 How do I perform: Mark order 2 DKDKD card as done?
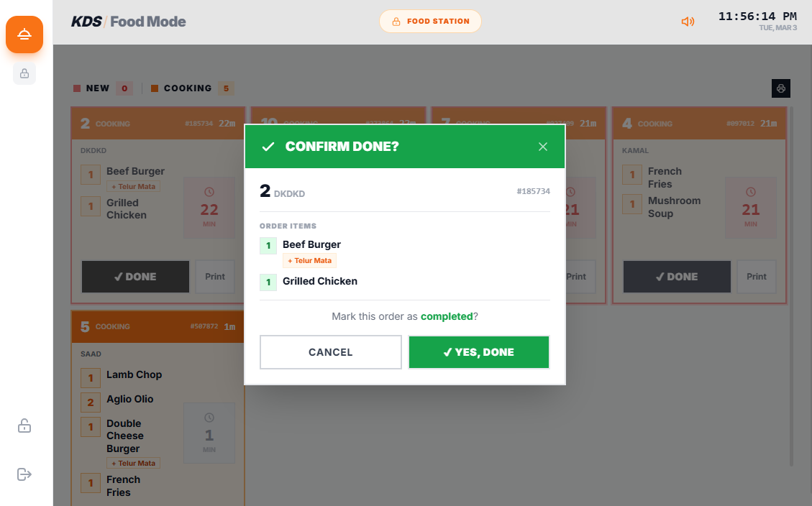click(x=135, y=277)
